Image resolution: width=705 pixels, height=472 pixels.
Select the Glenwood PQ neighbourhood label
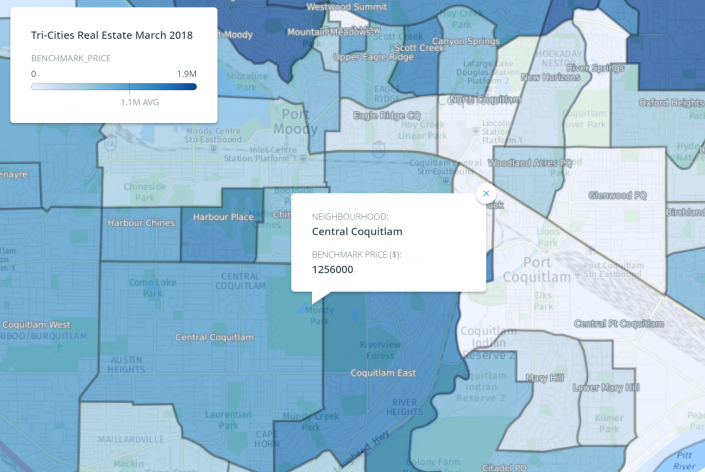point(617,196)
